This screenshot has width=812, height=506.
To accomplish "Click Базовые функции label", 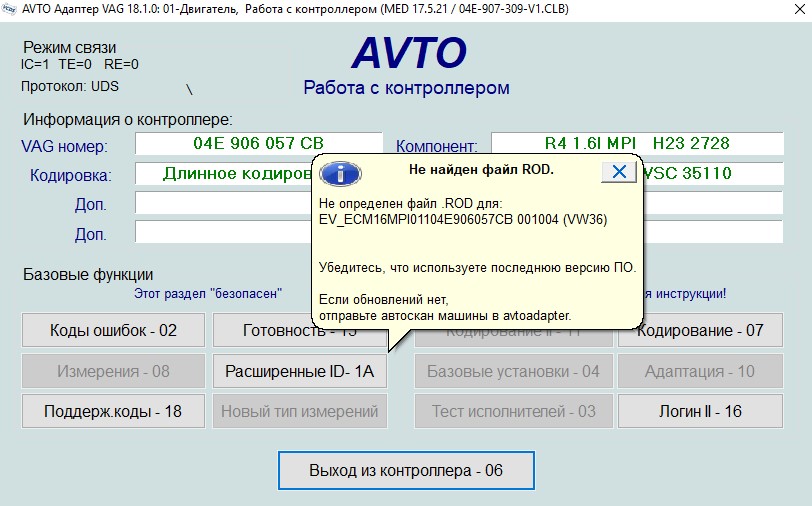I will tap(88, 274).
